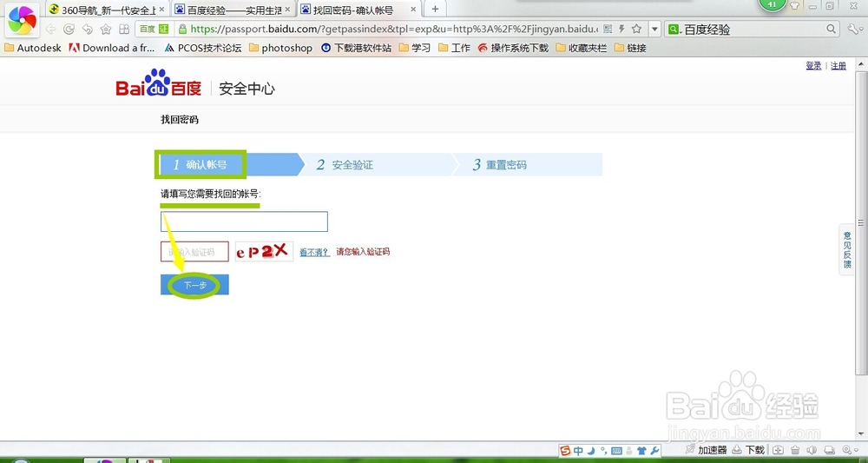Click the 看不清? captcha refresh link
This screenshot has width=868, height=463.
pos(314,252)
